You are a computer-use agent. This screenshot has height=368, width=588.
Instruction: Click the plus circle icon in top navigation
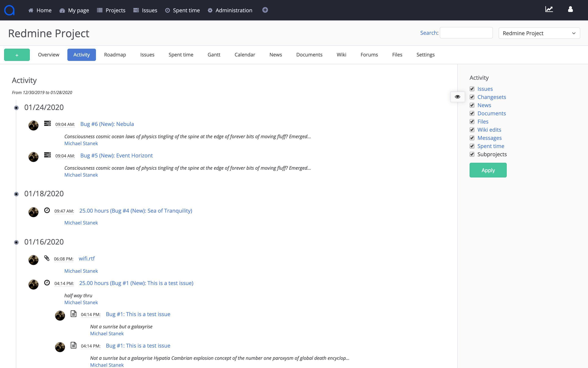pyautogui.click(x=265, y=10)
